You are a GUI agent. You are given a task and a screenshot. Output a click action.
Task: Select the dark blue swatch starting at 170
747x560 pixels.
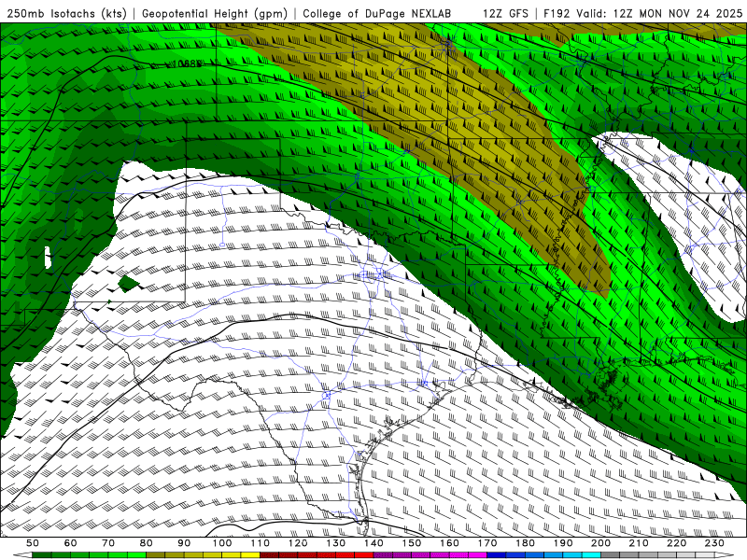[497, 554]
